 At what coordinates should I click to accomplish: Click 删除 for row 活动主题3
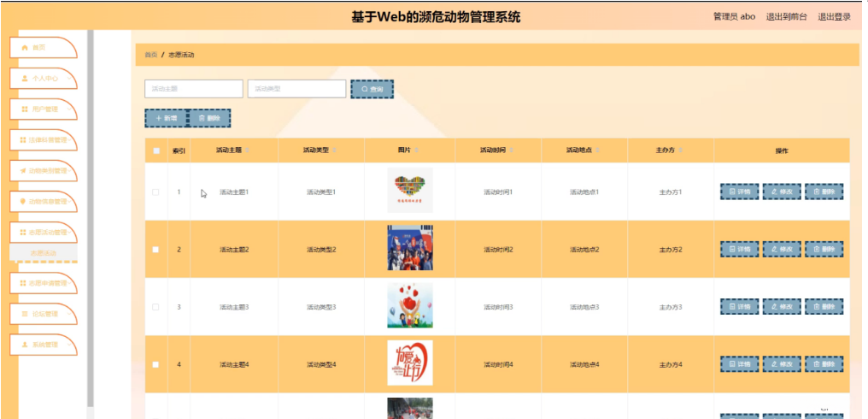pos(824,306)
